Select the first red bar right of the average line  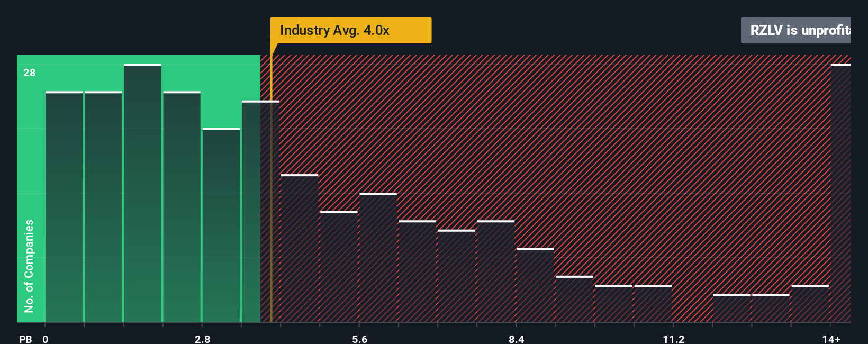coord(300,248)
